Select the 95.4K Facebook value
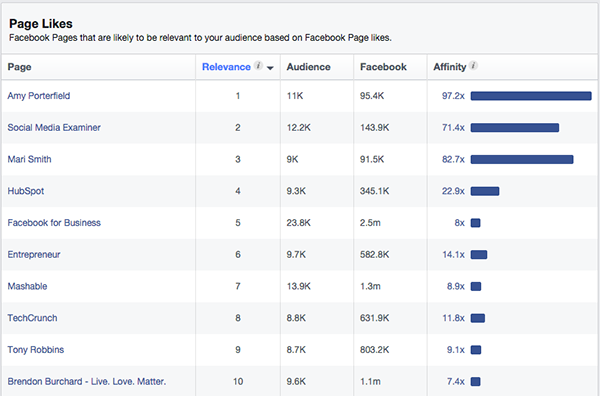 coord(372,96)
